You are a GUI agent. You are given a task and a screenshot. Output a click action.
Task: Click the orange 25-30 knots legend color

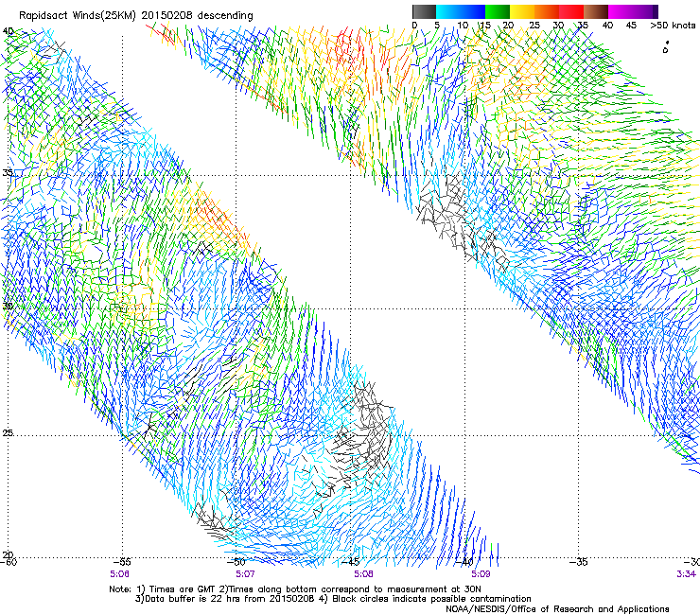[x=547, y=11]
